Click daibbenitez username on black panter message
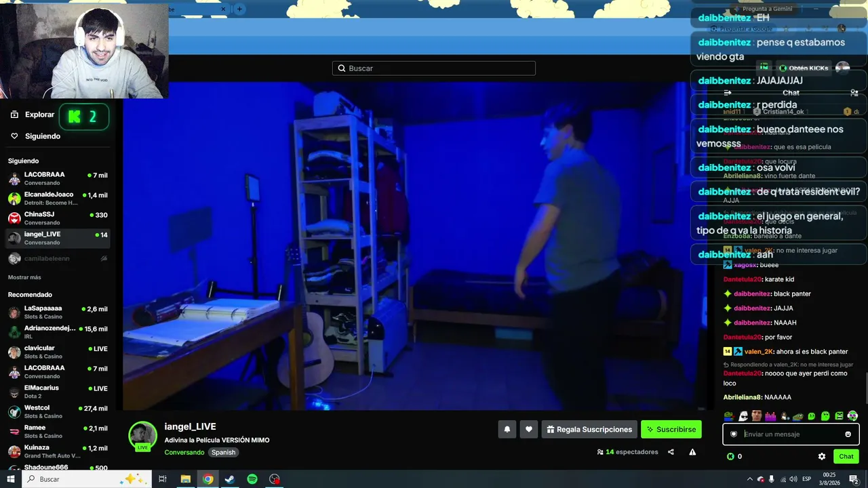Image resolution: width=868 pixels, height=488 pixels. (x=752, y=293)
